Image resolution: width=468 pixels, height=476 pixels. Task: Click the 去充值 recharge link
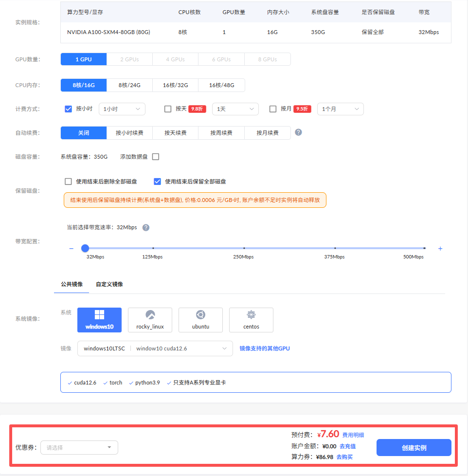tap(347, 446)
